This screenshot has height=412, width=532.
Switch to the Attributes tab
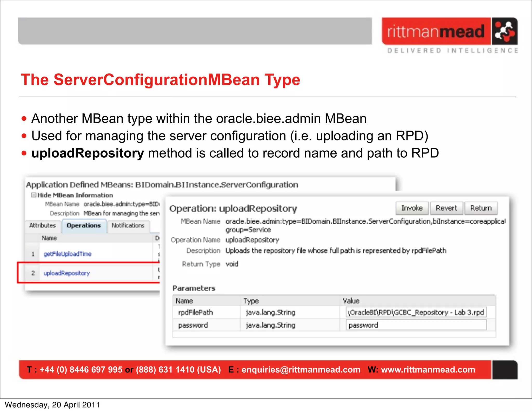tap(43, 225)
